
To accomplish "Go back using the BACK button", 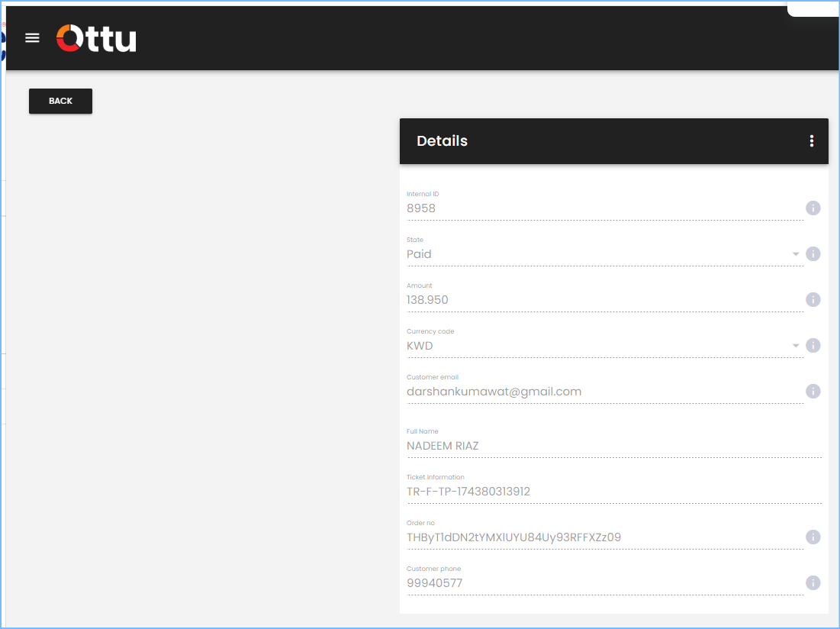I will click(x=60, y=101).
